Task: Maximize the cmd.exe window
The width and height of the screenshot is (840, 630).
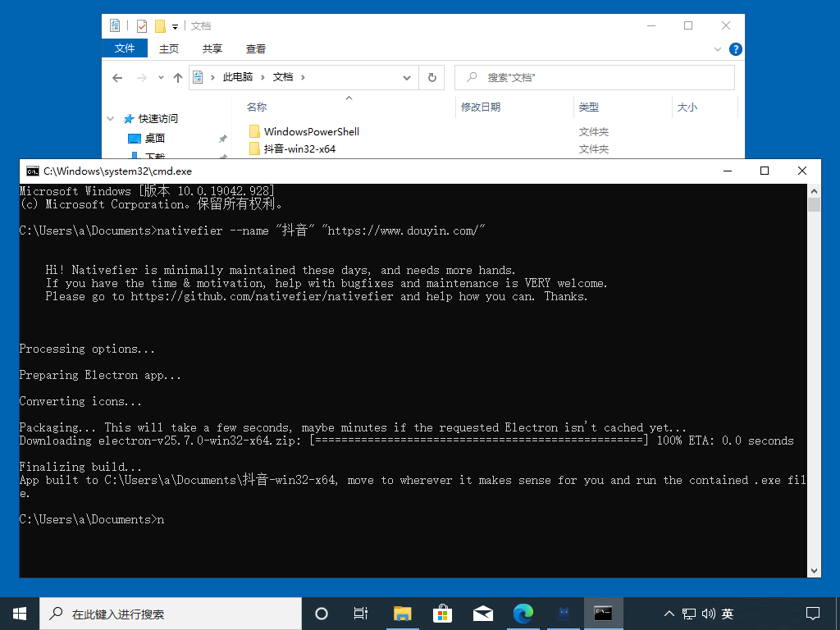Action: click(x=765, y=171)
